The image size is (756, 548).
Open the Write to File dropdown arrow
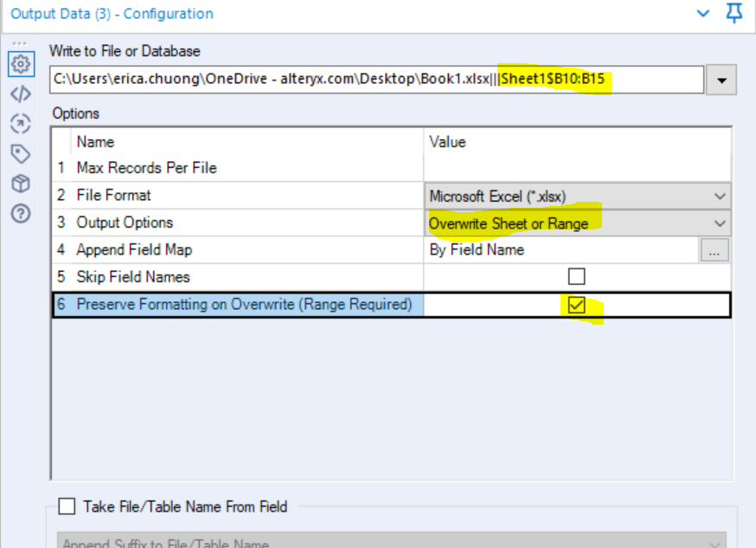click(721, 81)
